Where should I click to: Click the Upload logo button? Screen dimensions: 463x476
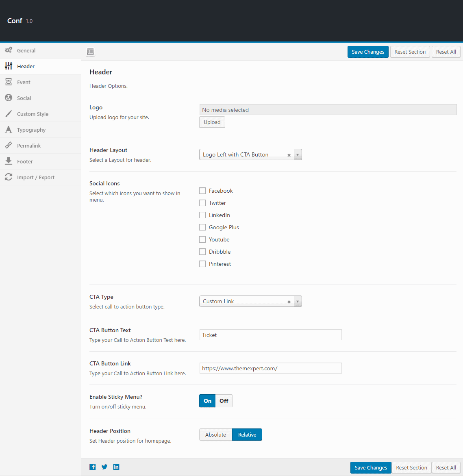212,122
